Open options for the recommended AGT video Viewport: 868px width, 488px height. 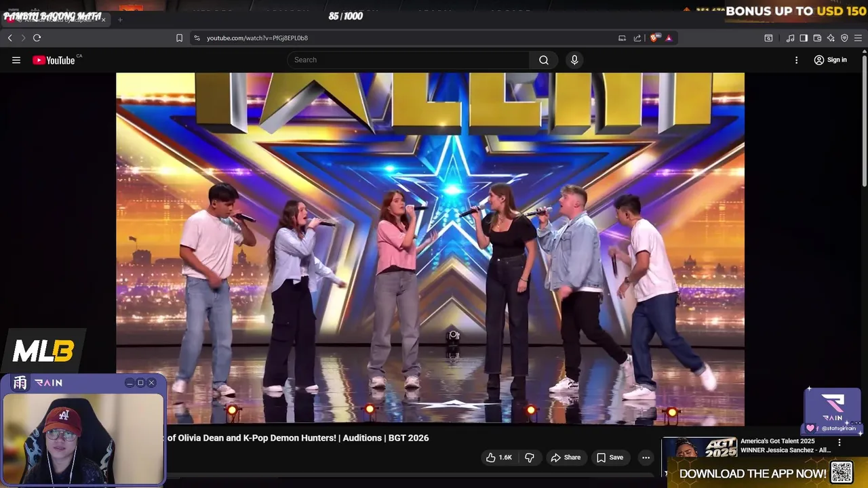[x=840, y=443]
